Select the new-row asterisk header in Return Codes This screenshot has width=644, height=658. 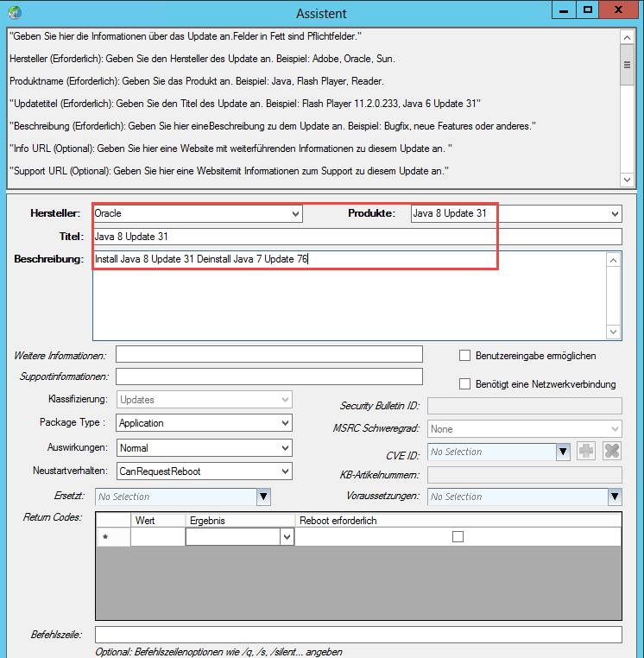click(x=113, y=537)
